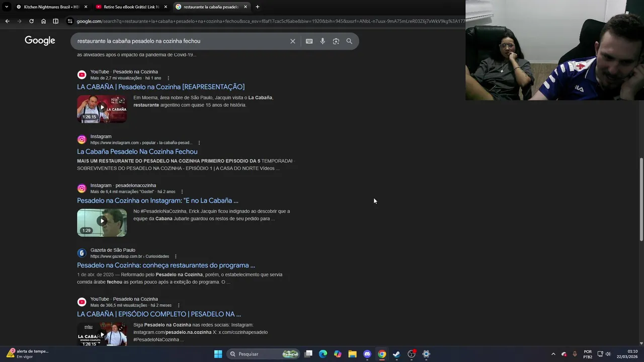Viewport: 644px width, 362px height.
Task: Click the YouTube favicon of EPISÓDIO COMPLETO result
Action: 82,302
